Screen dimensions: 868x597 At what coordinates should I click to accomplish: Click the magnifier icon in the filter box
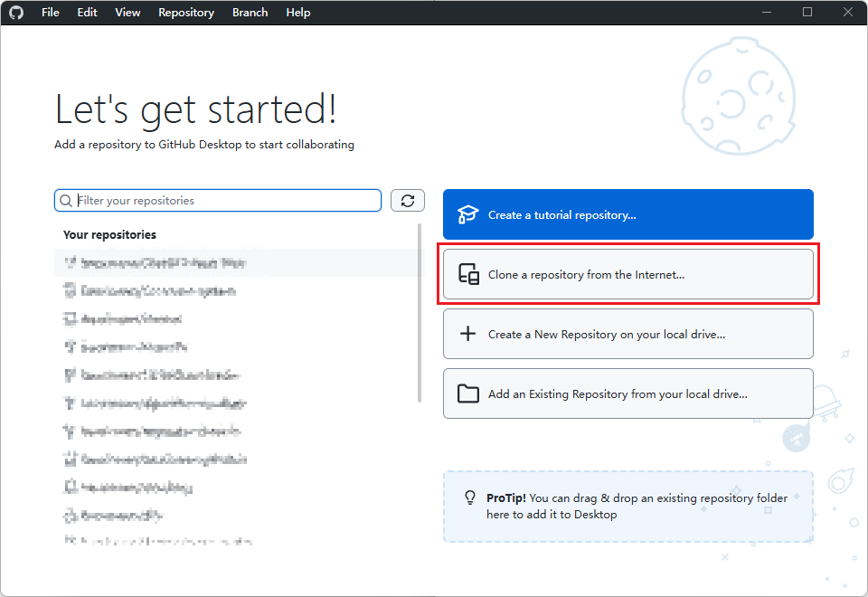click(x=66, y=201)
